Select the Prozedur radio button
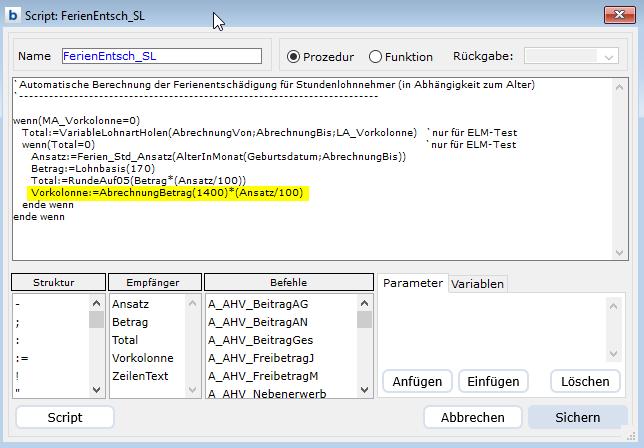 tap(294, 57)
